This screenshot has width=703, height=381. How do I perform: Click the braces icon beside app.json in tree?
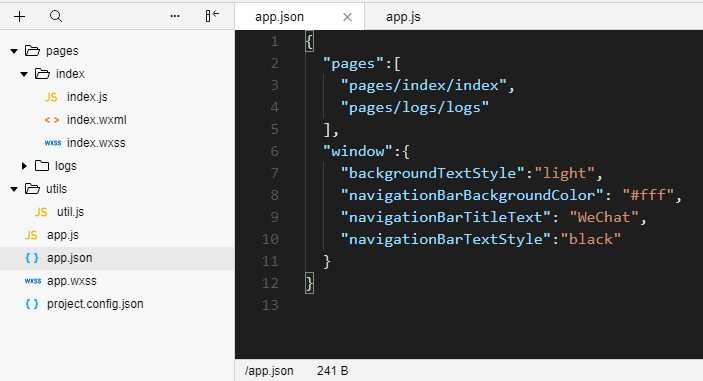click(x=32, y=258)
